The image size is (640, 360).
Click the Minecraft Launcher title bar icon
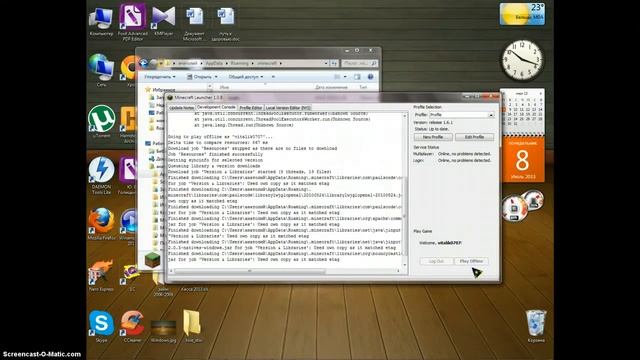pyautogui.click(x=171, y=98)
